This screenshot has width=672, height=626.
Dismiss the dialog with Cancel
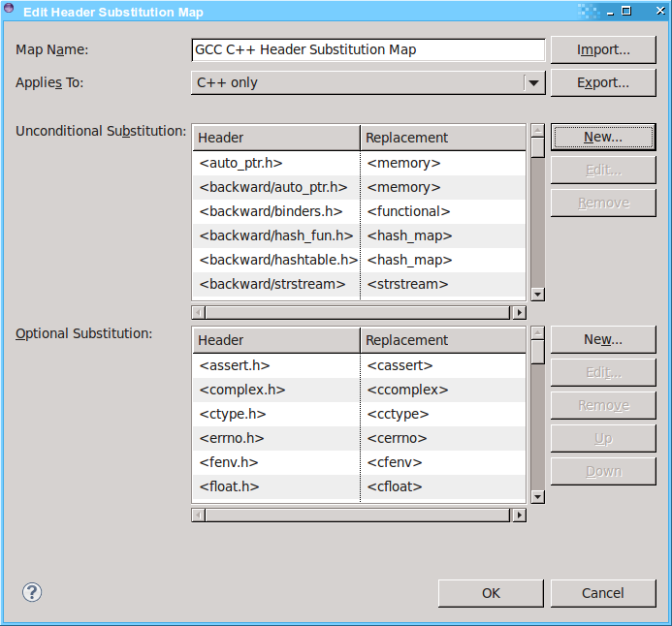[603, 593]
